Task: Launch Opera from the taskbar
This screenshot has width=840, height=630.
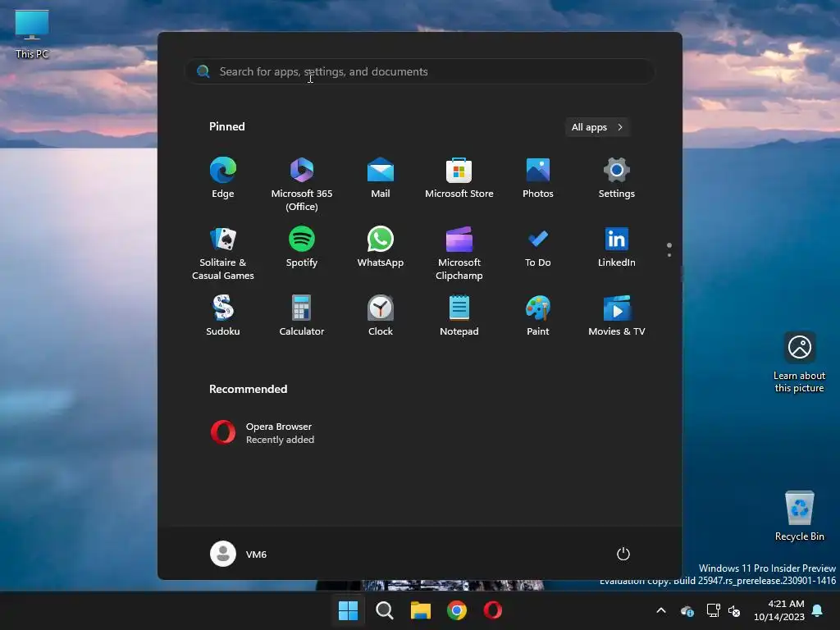Action: 493,610
